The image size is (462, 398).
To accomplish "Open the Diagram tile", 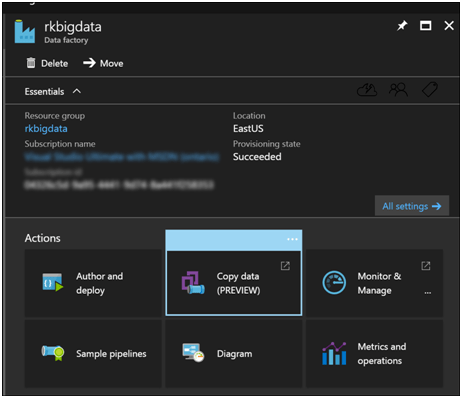I will coord(234,354).
